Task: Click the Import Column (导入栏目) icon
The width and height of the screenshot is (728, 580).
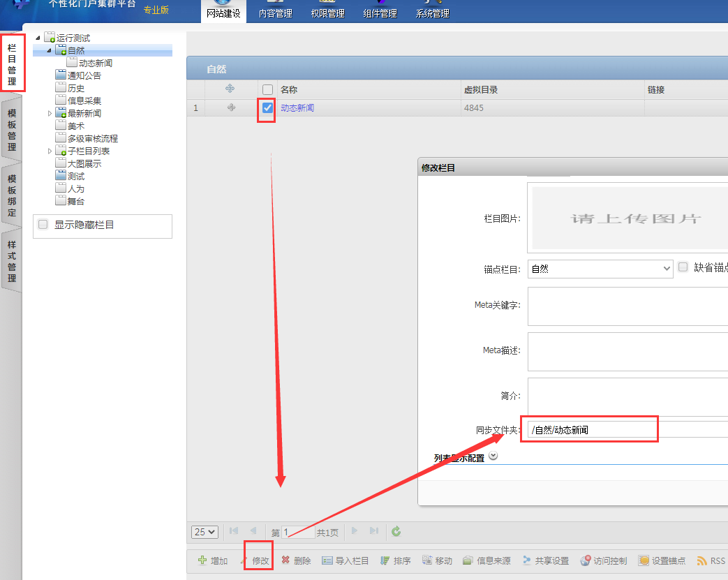Action: [x=327, y=560]
